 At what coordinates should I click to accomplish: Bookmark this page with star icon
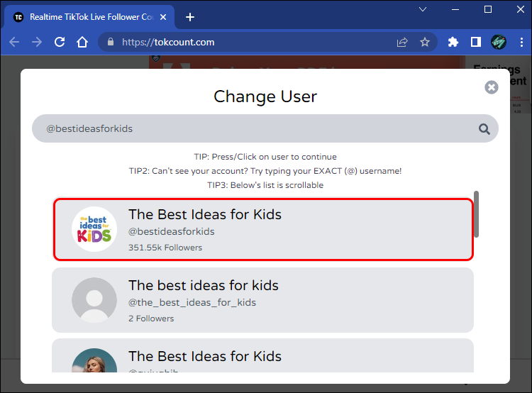(x=425, y=42)
